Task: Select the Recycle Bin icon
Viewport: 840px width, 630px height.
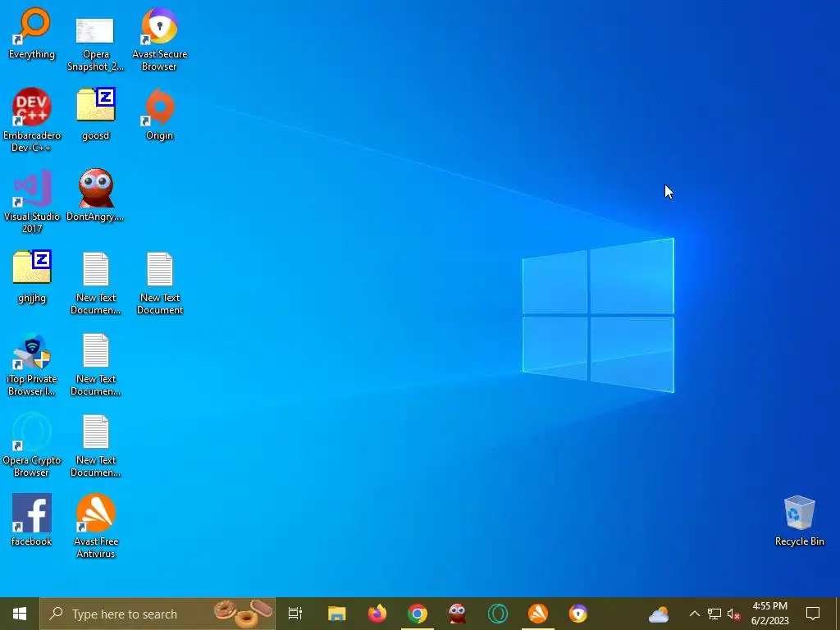Action: click(799, 520)
